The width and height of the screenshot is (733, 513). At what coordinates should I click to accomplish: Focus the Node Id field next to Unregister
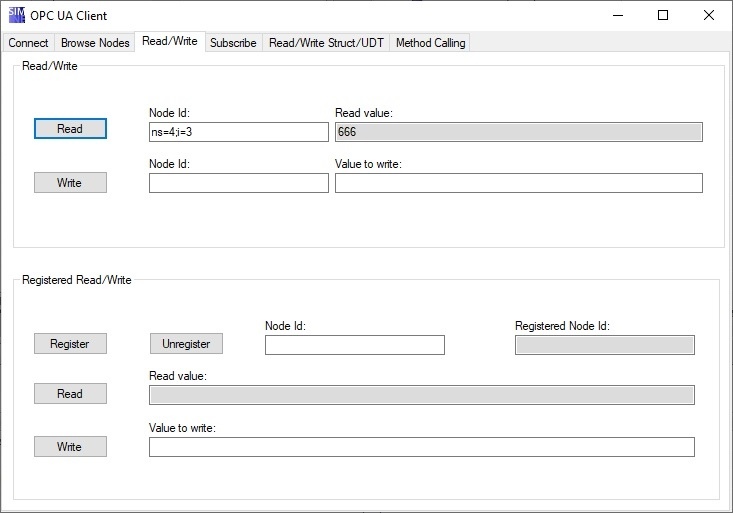(x=355, y=345)
